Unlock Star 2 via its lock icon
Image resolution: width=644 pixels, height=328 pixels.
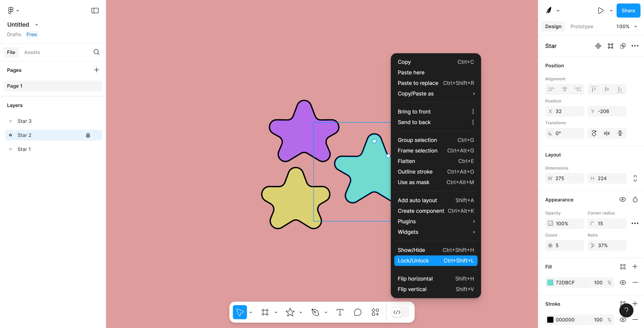tap(88, 135)
